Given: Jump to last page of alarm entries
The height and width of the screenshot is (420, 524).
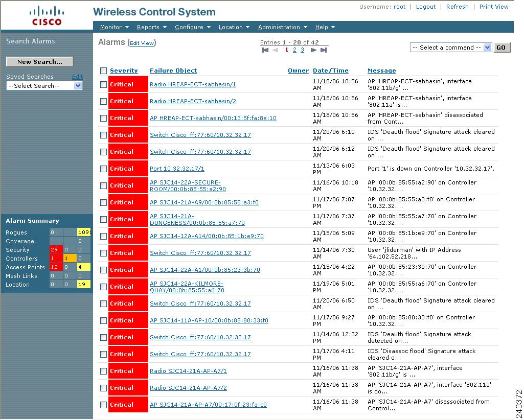Looking at the screenshot, I should [324, 50].
